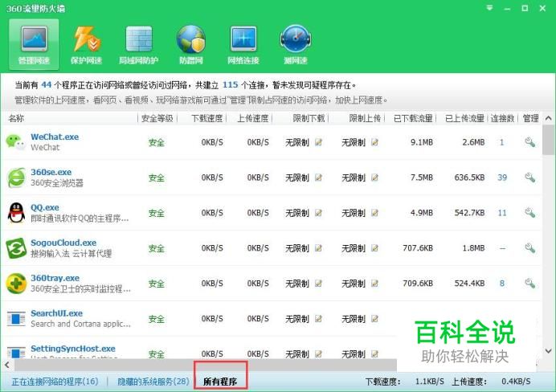Open SearchUI.exe program name link
Screen dimensions: 556x392
coord(56,313)
